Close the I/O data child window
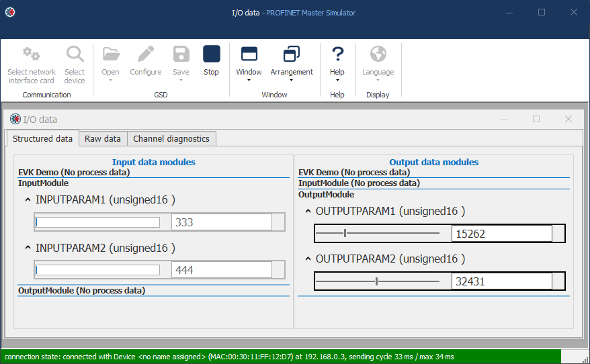Screen dimensions: 590x364 coord(568,119)
